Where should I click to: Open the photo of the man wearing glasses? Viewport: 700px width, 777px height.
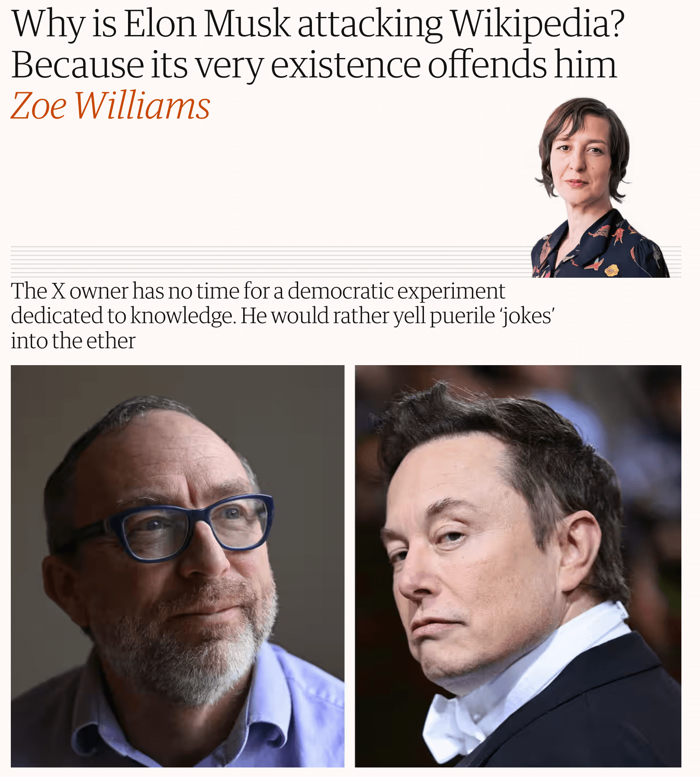(177, 566)
